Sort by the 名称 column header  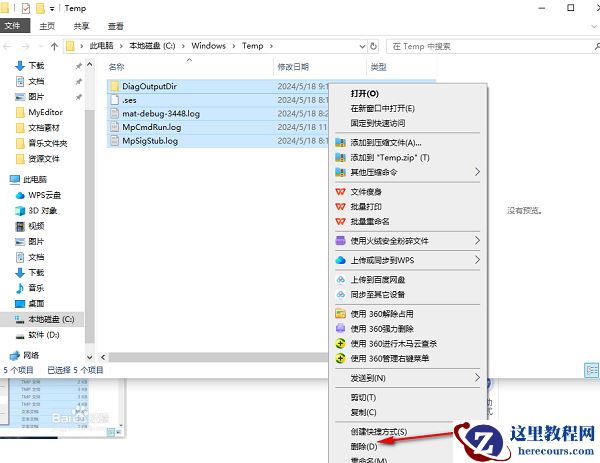click(116, 67)
